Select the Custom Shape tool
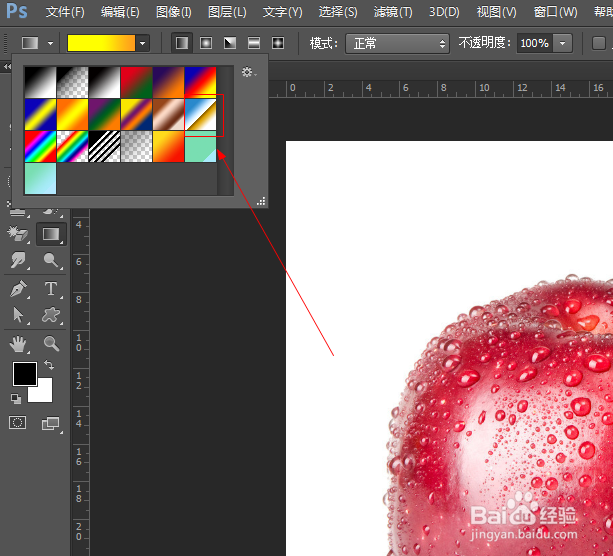This screenshot has height=556, width=613. coord(51,315)
